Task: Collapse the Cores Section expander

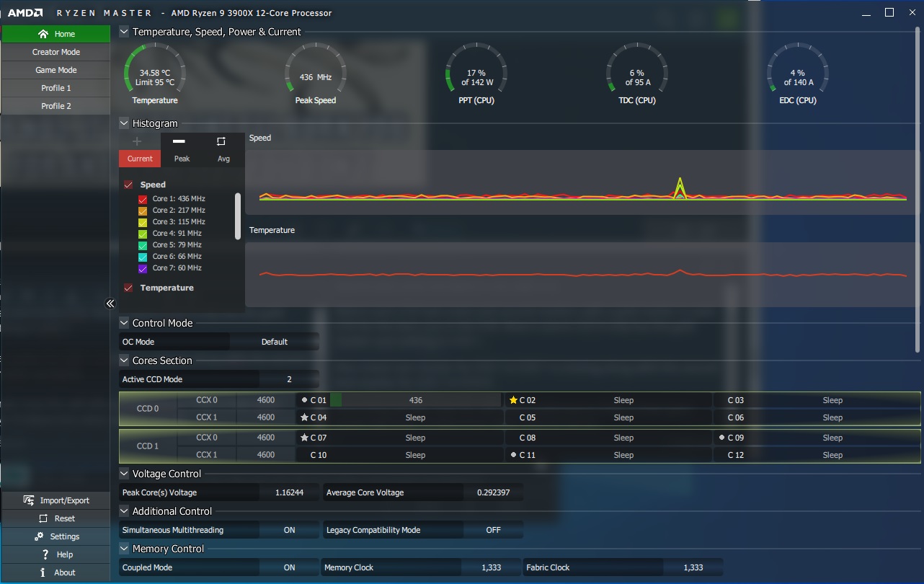Action: (x=124, y=360)
